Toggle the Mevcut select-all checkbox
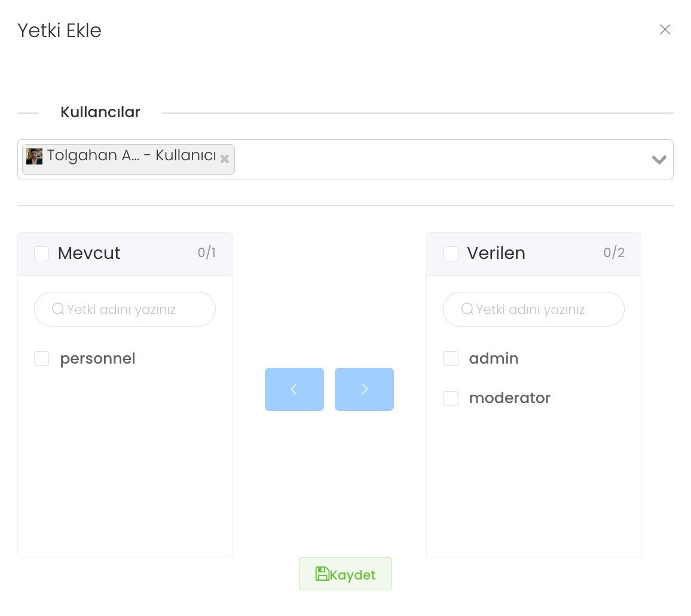This screenshot has height=616, width=691. point(42,254)
